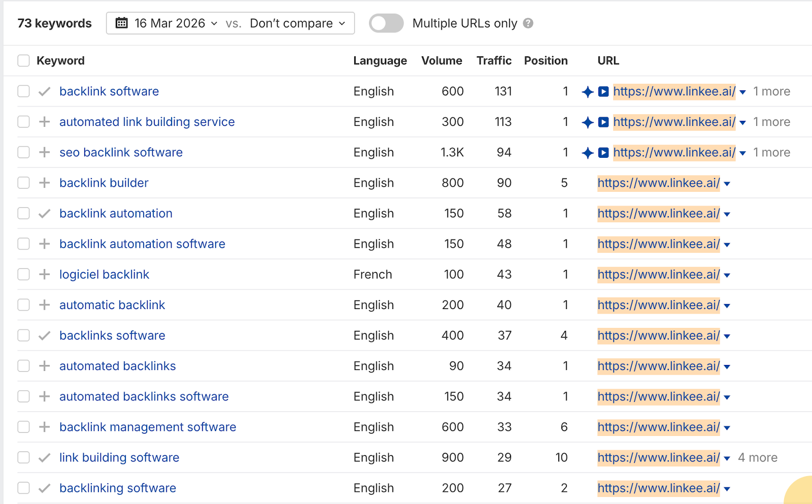Open the automated backlinks software keyword link
The height and width of the screenshot is (504, 812).
pyautogui.click(x=144, y=396)
